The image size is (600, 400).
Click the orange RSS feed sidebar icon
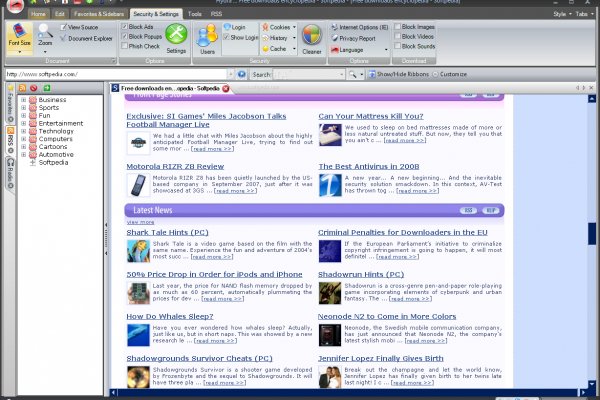coord(22,88)
